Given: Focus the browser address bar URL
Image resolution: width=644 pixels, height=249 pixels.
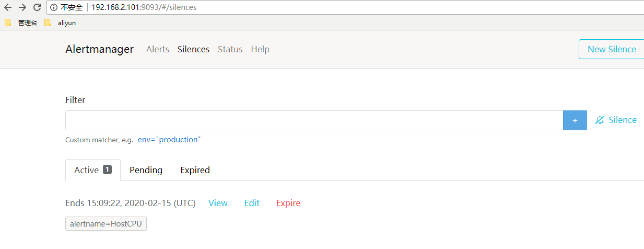Looking at the screenshot, I should click(x=144, y=8).
